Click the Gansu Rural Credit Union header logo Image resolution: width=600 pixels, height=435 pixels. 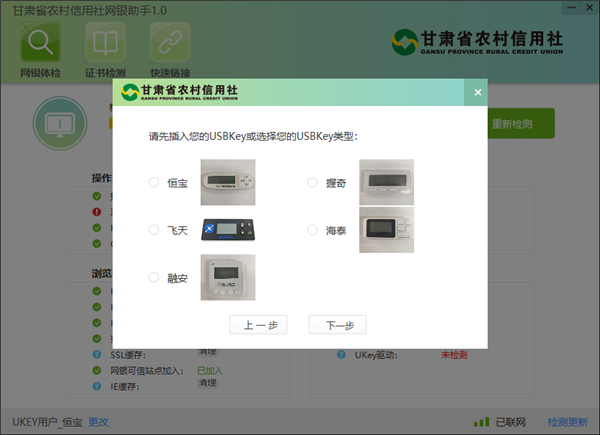coord(477,42)
